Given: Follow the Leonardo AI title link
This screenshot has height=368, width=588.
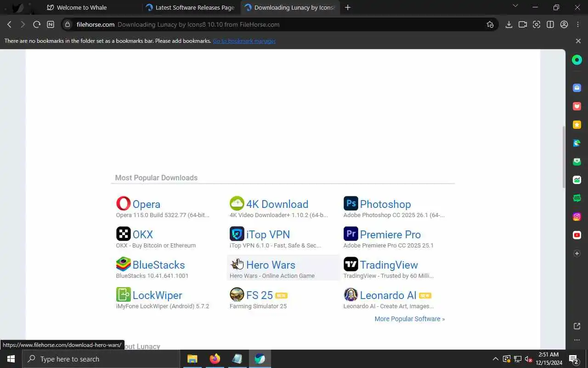Looking at the screenshot, I should [x=388, y=295].
